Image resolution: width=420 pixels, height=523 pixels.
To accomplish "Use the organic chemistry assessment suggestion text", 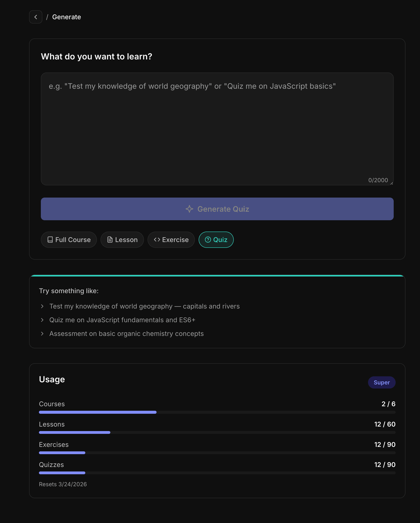I will click(126, 334).
